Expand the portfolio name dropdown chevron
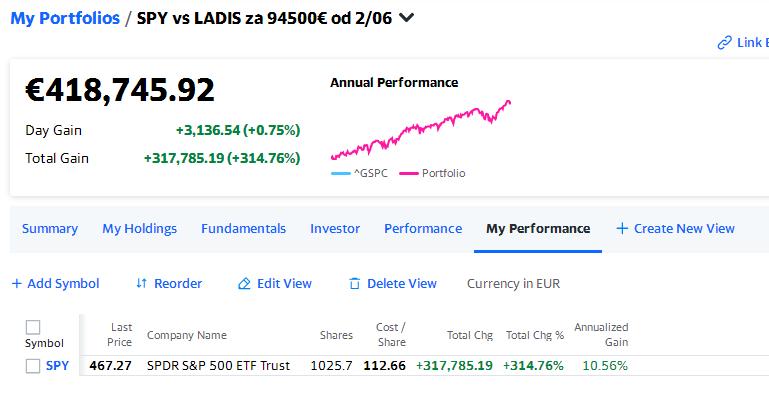 (x=407, y=18)
